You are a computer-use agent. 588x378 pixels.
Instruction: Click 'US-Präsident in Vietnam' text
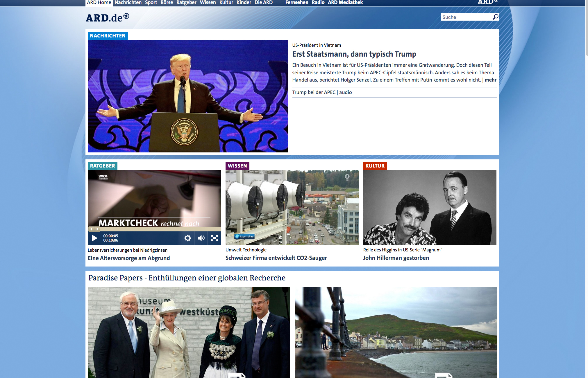coord(317,45)
